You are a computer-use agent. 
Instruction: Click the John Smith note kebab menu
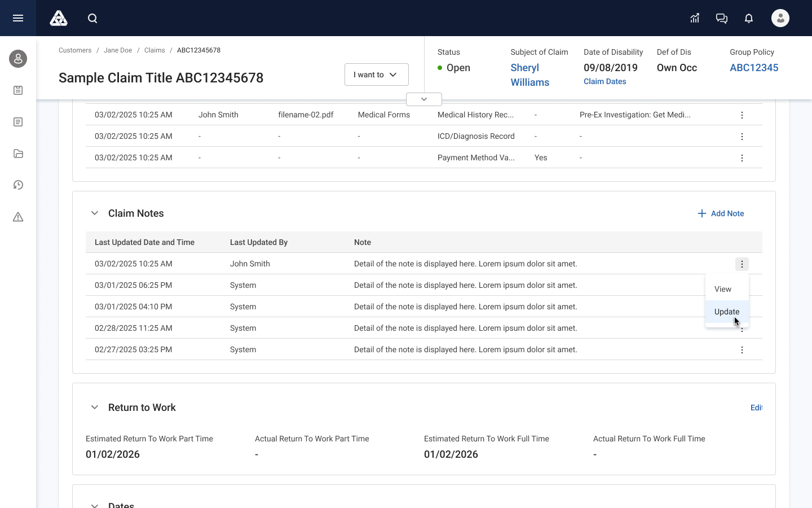(x=742, y=264)
